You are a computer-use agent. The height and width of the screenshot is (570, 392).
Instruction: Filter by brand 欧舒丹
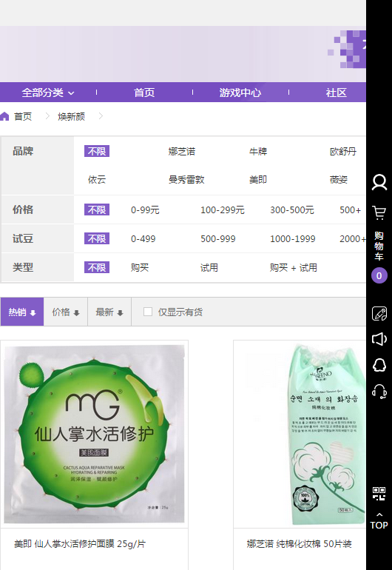click(343, 151)
